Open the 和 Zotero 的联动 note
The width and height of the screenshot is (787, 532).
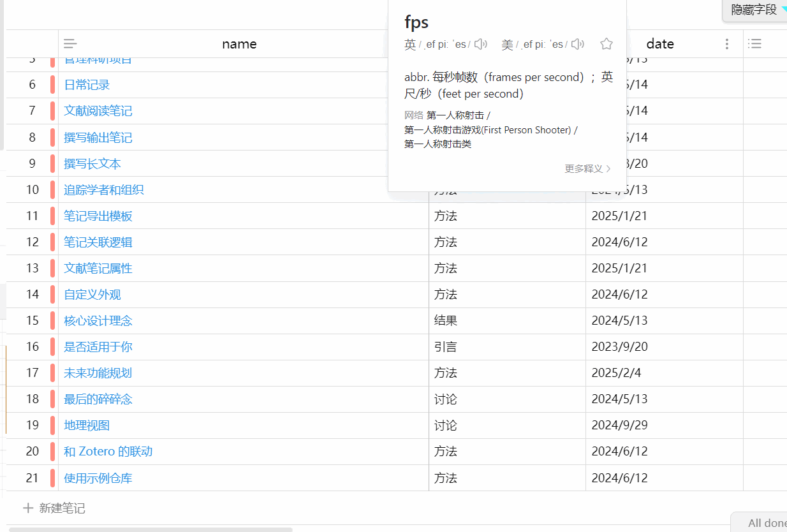click(108, 452)
